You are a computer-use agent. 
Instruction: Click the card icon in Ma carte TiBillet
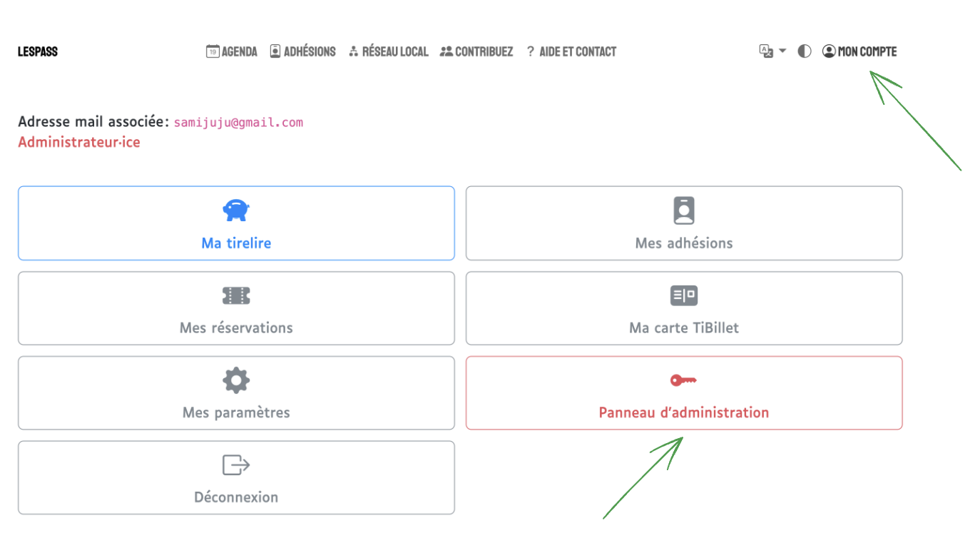(x=683, y=295)
